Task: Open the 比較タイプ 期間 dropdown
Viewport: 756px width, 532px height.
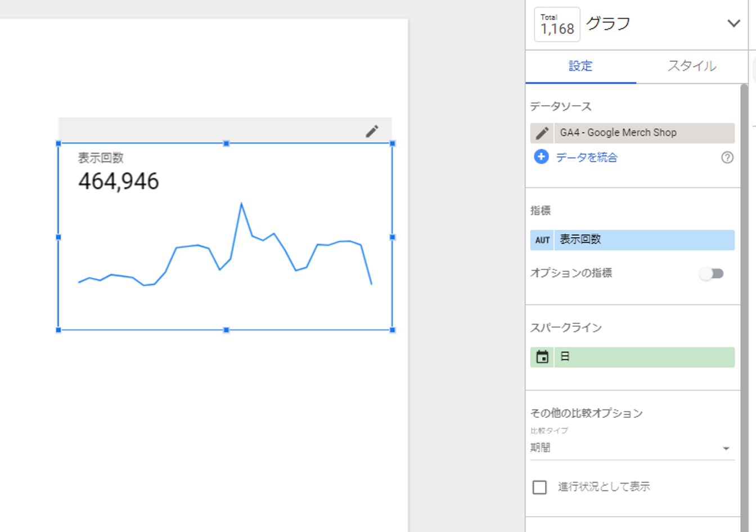Action: pos(632,448)
